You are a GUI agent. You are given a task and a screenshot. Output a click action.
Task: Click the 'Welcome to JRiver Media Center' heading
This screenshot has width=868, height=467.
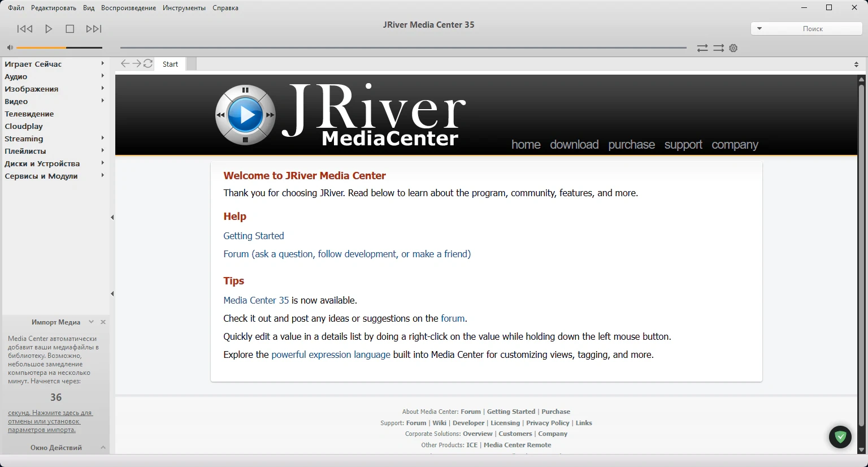click(x=305, y=176)
